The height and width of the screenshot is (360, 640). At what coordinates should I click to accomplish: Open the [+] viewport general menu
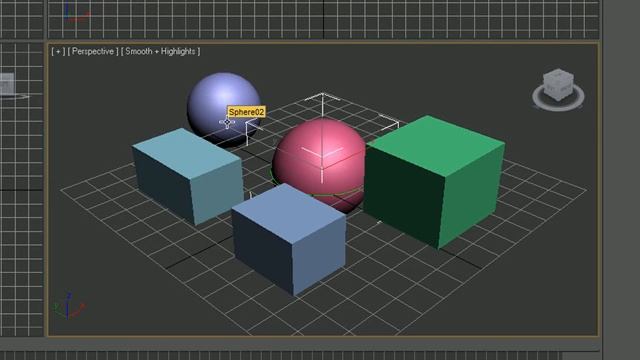58,51
